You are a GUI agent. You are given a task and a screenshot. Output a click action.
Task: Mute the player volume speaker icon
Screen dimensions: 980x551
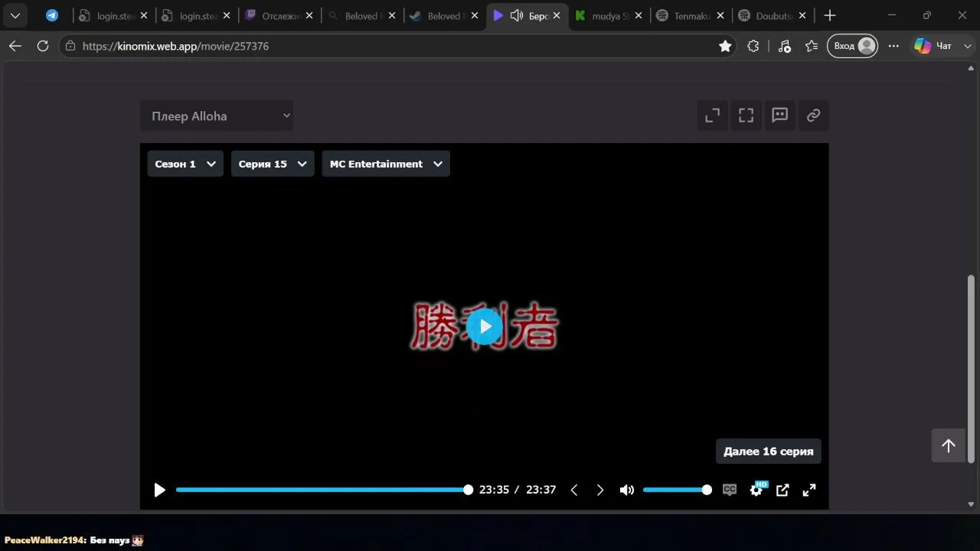tap(627, 490)
